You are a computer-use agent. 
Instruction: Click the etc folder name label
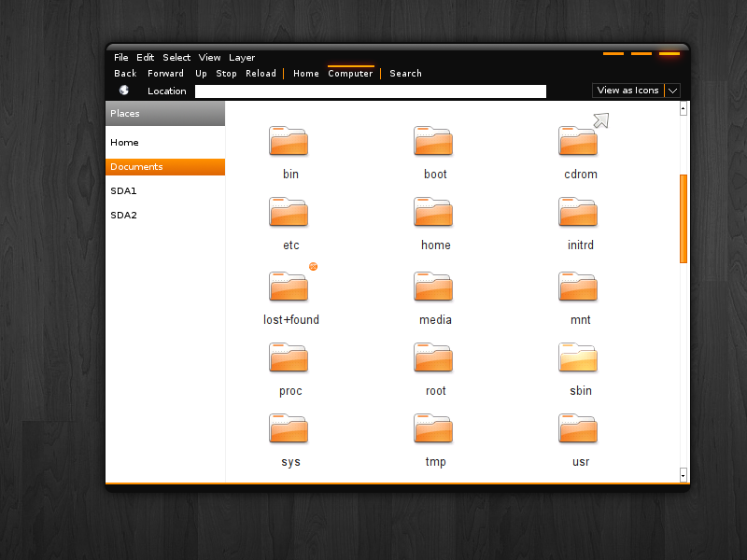pos(291,245)
